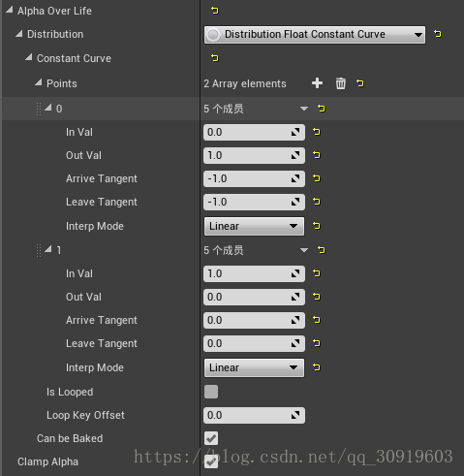Uncheck the Can be Baked checkbox
The height and width of the screenshot is (476, 464).
click(x=211, y=438)
